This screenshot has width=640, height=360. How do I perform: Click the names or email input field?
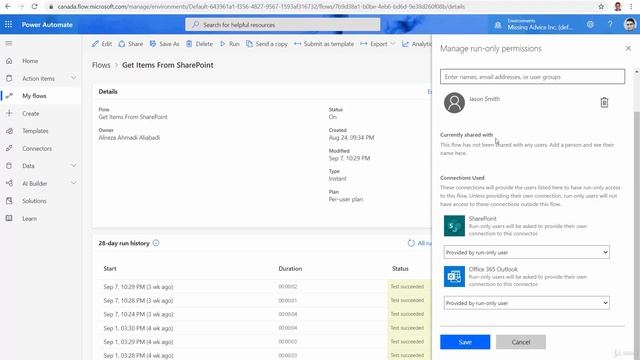click(x=532, y=77)
